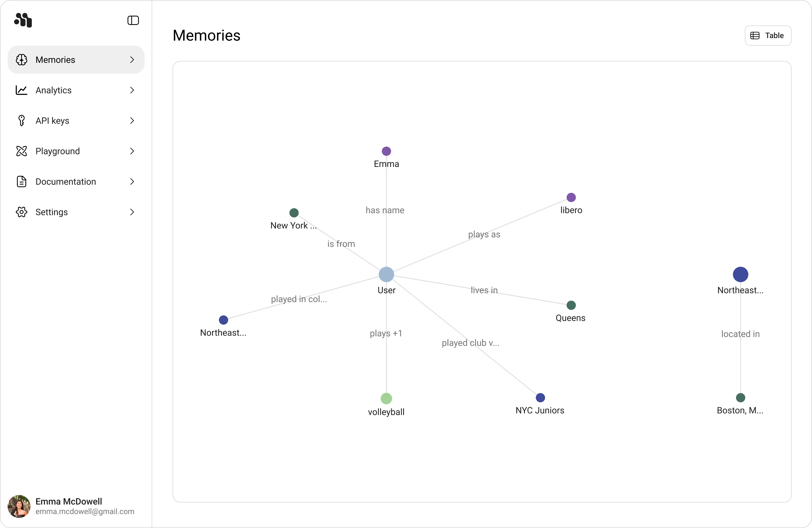This screenshot has width=812, height=528.
Task: Expand the Settings section chevron
Action: pyautogui.click(x=132, y=212)
